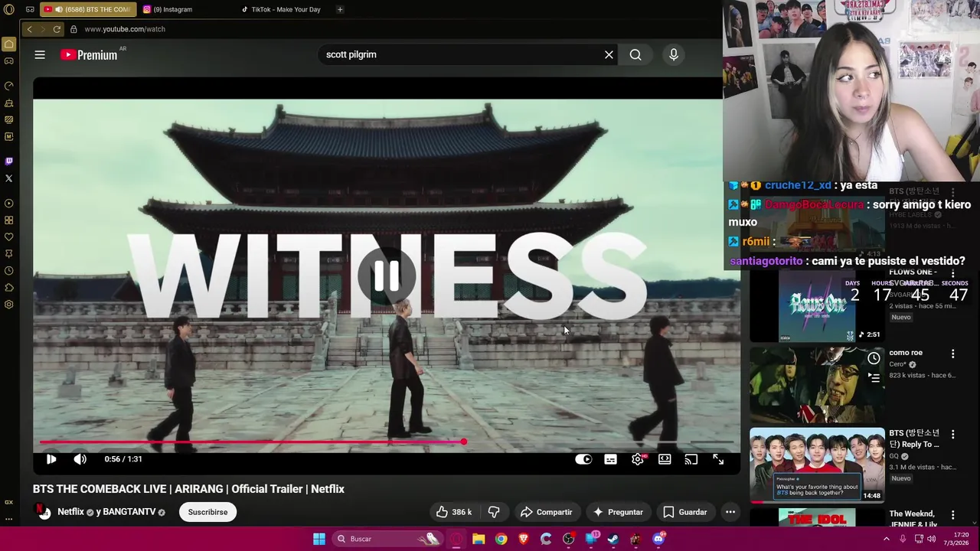Click the www.youtube.com/watch address bar

coord(125,29)
